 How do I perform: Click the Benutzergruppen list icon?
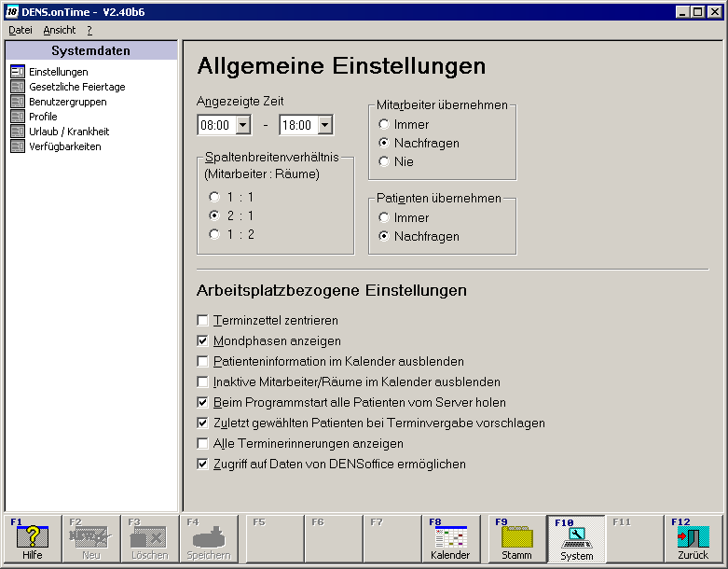pos(18,102)
